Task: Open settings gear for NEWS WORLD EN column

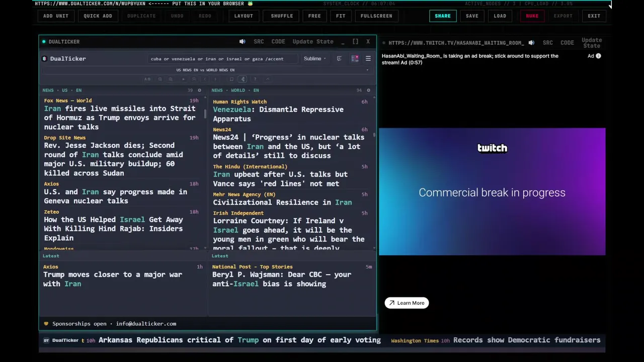Action: click(x=368, y=90)
